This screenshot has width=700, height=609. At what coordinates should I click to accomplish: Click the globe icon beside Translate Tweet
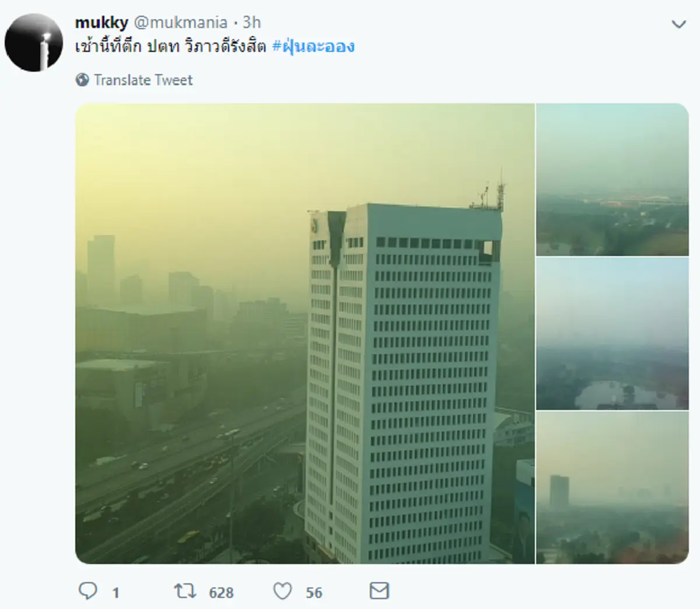click(82, 79)
